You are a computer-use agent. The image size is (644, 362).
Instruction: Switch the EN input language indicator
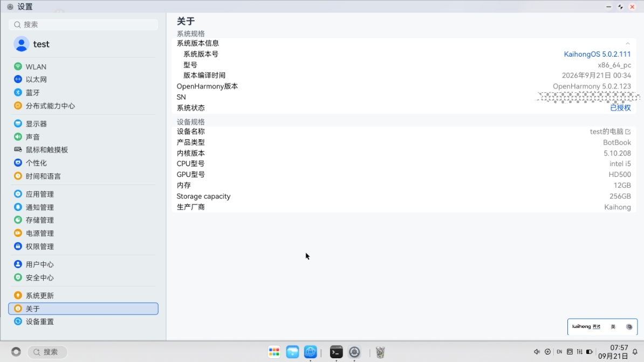coord(559,352)
